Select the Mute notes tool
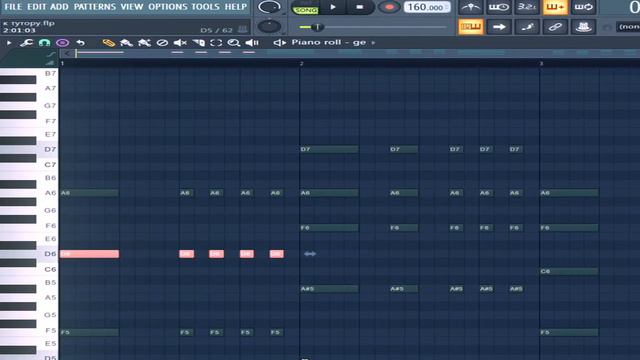Screen dimensions: 640x360 tap(180, 43)
